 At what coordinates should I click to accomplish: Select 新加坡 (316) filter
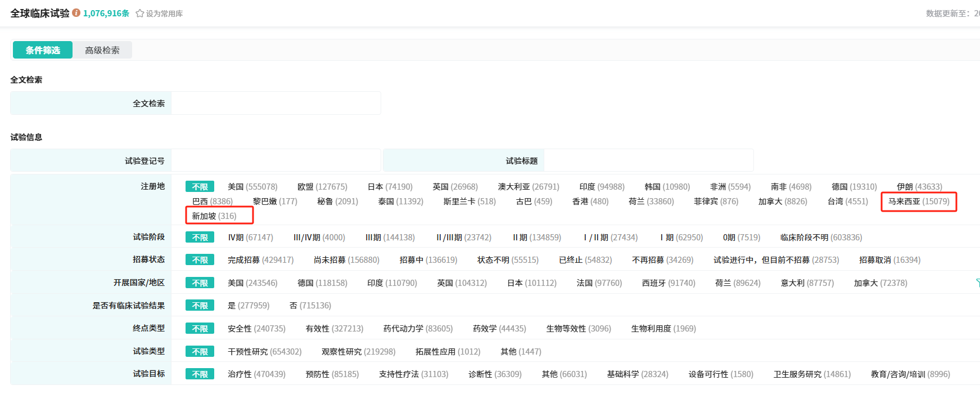point(214,216)
